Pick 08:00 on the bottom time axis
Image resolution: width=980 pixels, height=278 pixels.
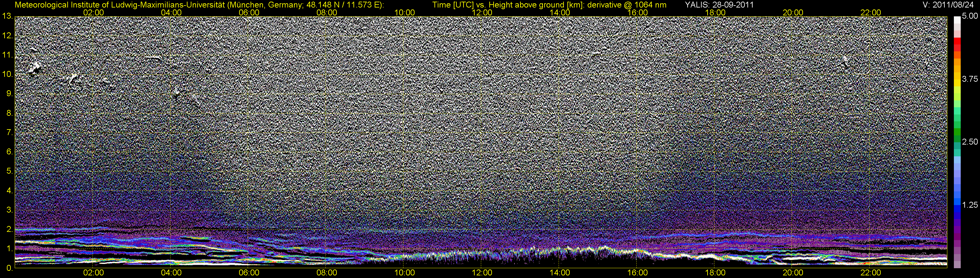327,273
